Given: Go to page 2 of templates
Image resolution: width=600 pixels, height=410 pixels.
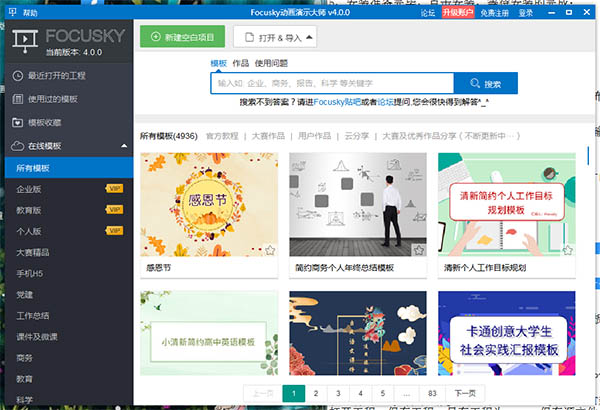Looking at the screenshot, I should tap(316, 393).
